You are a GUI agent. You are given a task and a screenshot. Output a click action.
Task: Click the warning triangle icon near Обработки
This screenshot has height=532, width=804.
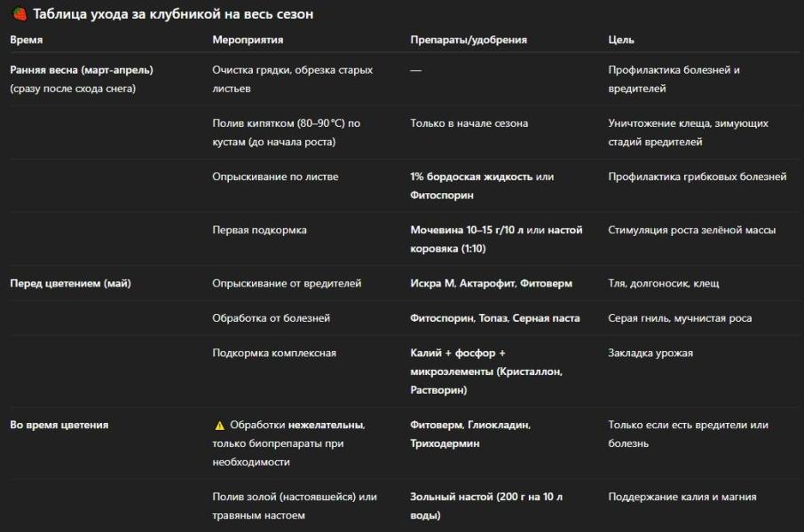[x=219, y=426]
